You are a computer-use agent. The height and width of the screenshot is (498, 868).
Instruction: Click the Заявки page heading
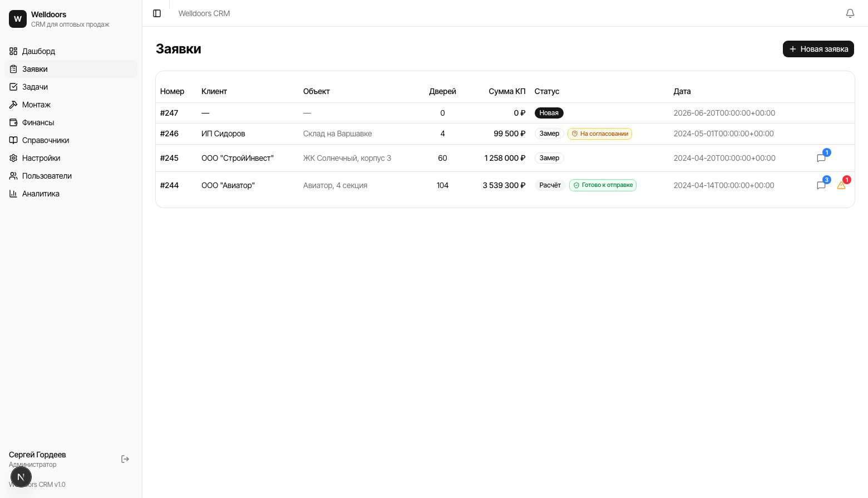179,49
